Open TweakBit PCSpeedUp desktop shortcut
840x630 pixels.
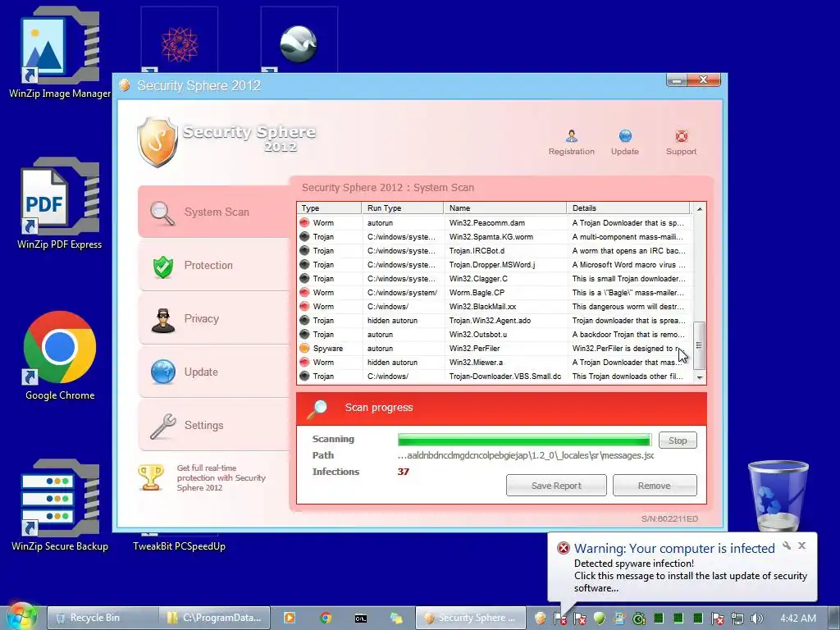[179, 546]
